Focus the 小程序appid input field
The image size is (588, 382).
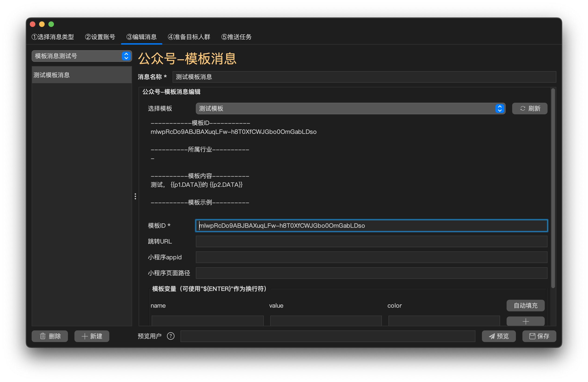tap(371, 257)
